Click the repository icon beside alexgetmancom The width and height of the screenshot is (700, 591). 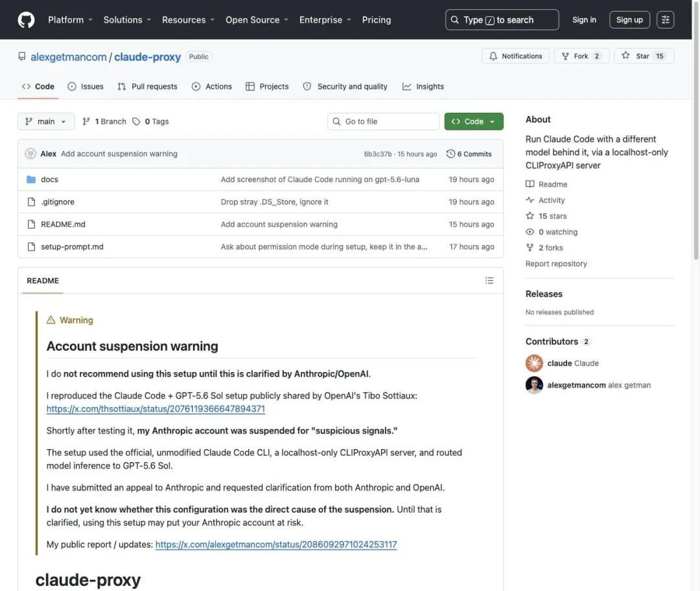click(x=22, y=56)
